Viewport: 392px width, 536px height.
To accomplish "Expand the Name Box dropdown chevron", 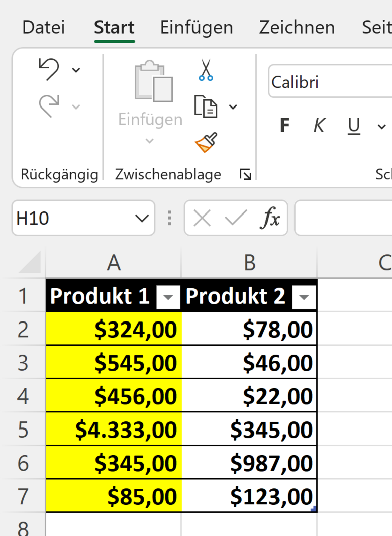I will point(142,218).
